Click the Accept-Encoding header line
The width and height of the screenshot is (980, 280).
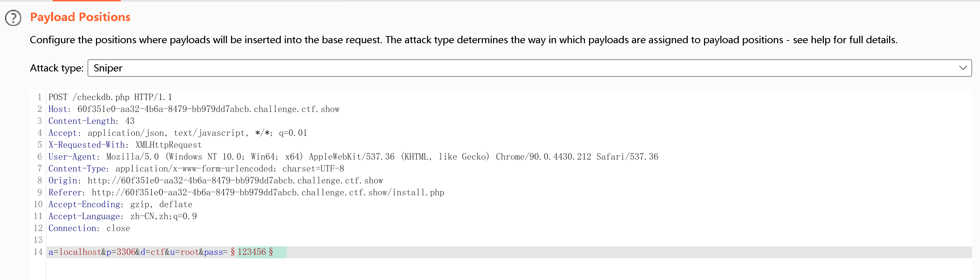120,204
